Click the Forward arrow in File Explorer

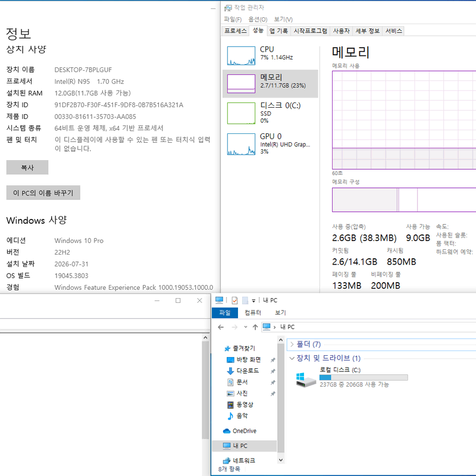[x=234, y=327]
